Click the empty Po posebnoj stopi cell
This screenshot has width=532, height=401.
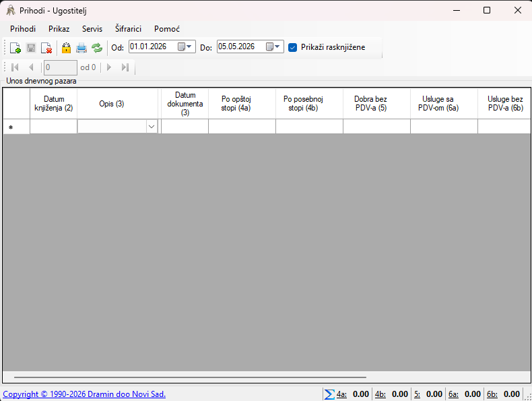[309, 127]
